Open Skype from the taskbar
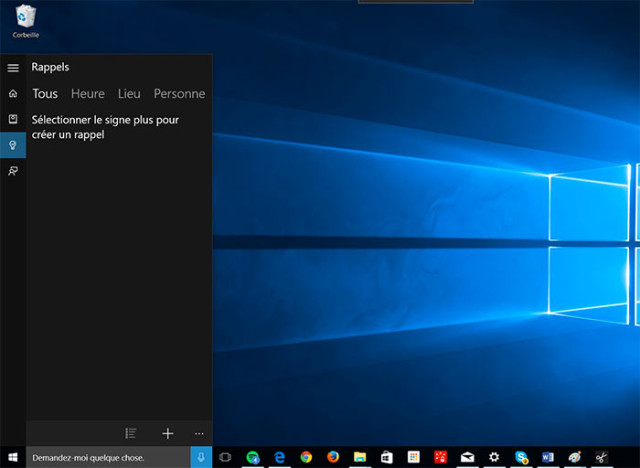This screenshot has width=640, height=468. 521,457
